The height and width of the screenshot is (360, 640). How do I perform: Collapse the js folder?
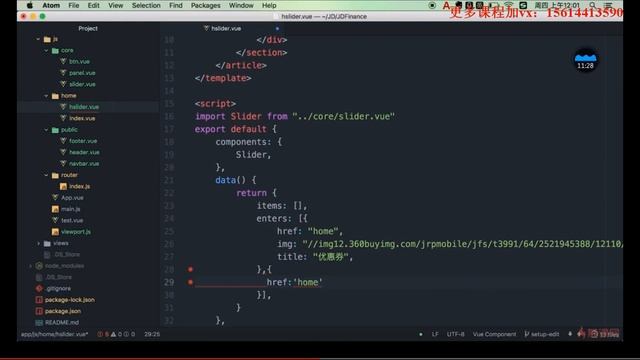38,39
